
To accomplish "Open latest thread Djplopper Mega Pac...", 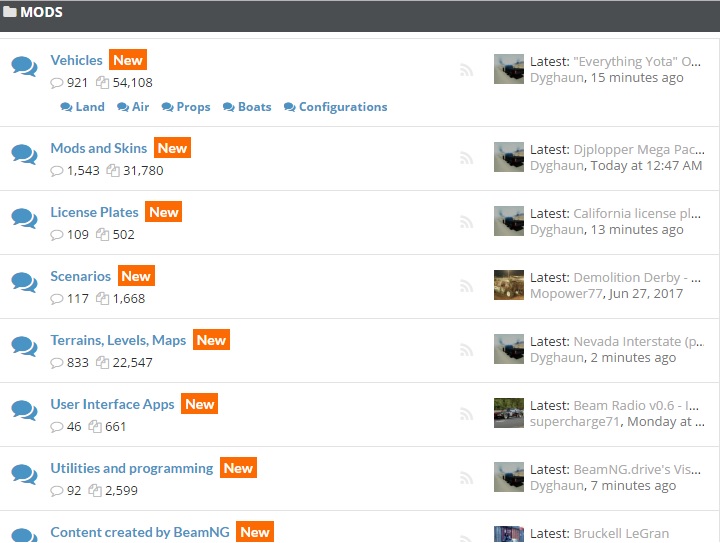I will pyautogui.click(x=639, y=150).
